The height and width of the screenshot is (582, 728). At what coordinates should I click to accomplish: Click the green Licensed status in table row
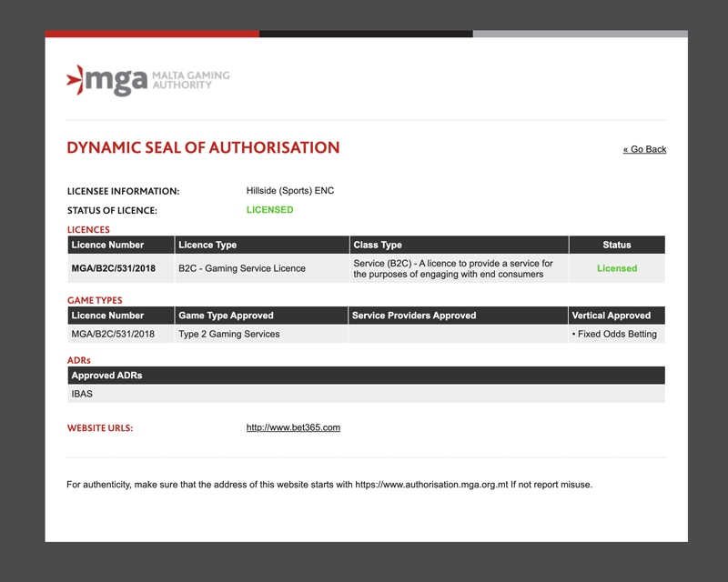pyautogui.click(x=616, y=268)
